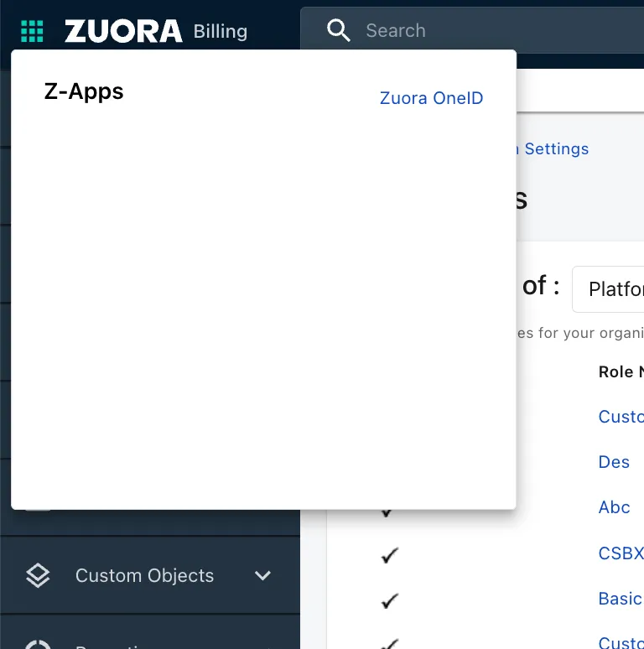
Task: Open the Zuora OneID link
Action: pos(431,98)
